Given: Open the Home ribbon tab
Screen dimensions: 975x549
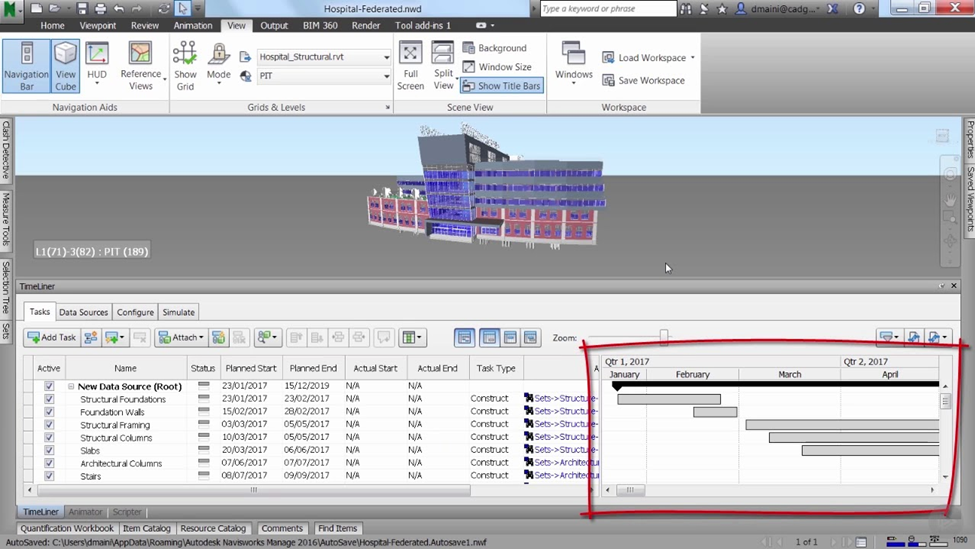Looking at the screenshot, I should tap(52, 25).
